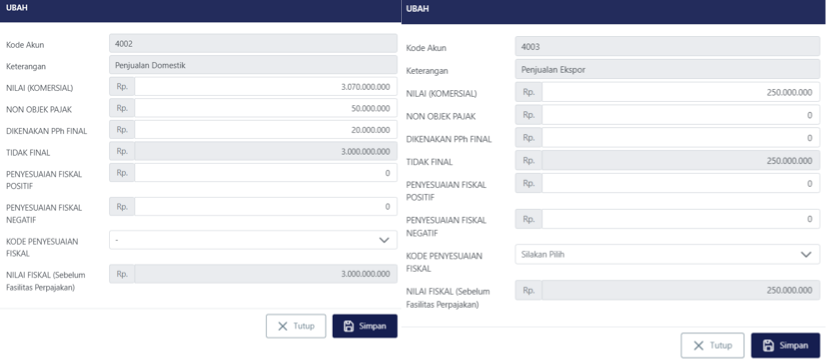The image size is (826, 361).
Task: Click dropdown chevron in Penjualan Domestik form
Action: (x=384, y=240)
